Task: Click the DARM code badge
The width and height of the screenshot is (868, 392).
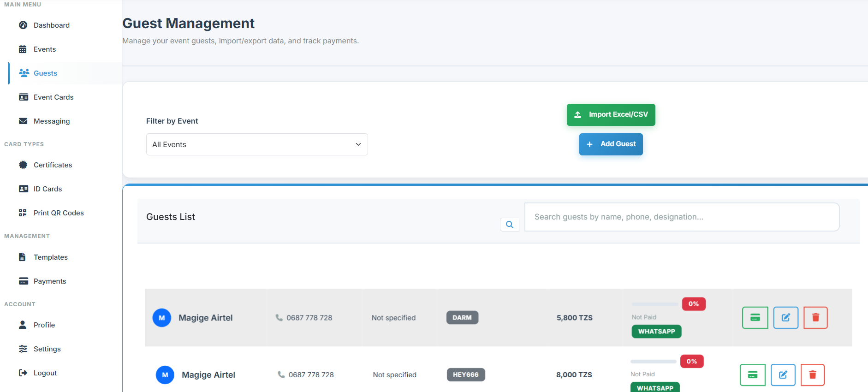Action: 462,318
